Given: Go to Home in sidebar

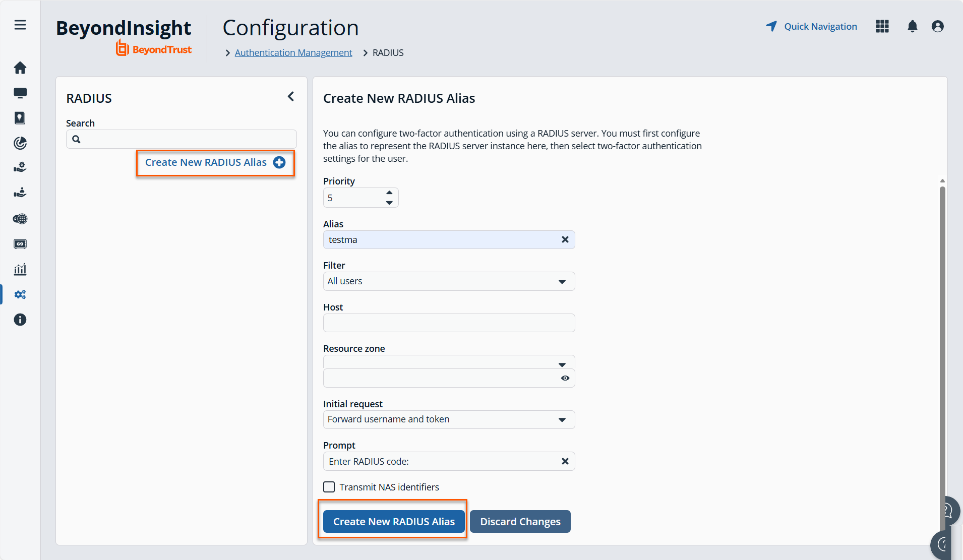Looking at the screenshot, I should tap(20, 68).
